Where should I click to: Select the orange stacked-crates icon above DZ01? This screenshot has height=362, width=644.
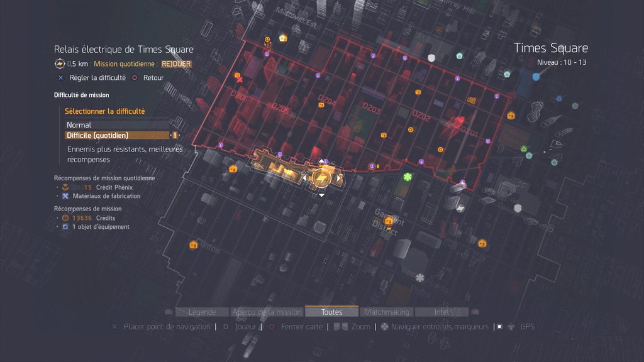pyautogui.click(x=472, y=100)
